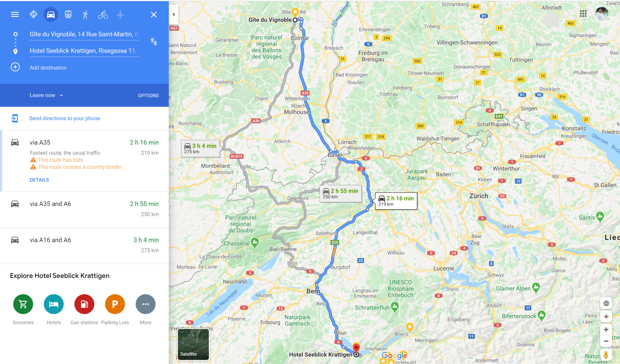
Task: Click Send directions to your phone
Action: pyautogui.click(x=64, y=118)
